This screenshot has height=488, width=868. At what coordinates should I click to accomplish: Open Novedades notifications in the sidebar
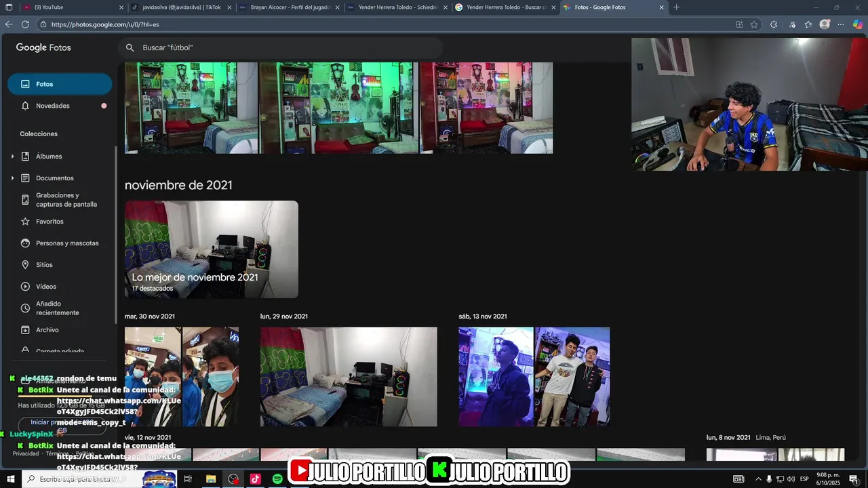tap(60, 106)
